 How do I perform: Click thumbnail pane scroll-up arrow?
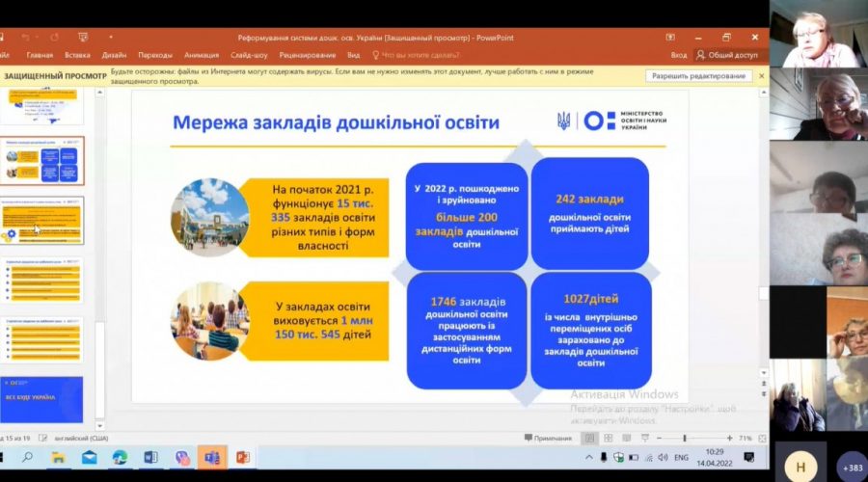(x=99, y=93)
